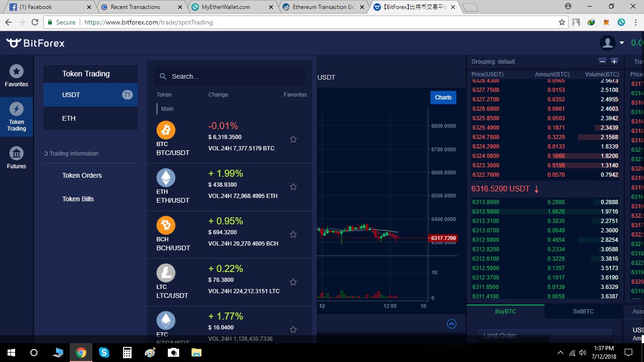Click the Chrome profile icon in title bar
The height and width of the screenshot is (362, 644).
click(568, 7)
